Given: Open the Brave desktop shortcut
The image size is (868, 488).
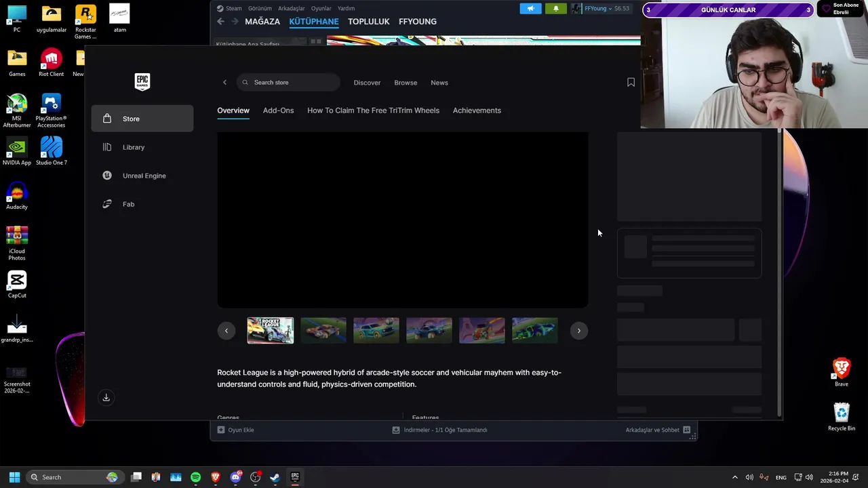Looking at the screenshot, I should click(x=842, y=372).
